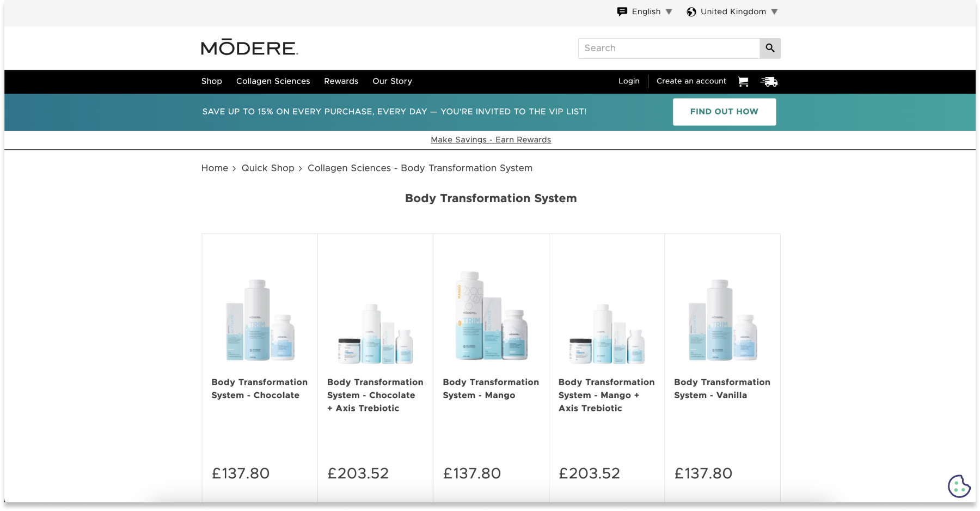Click the search magnifier button
This screenshot has height=511, width=980.
(770, 48)
